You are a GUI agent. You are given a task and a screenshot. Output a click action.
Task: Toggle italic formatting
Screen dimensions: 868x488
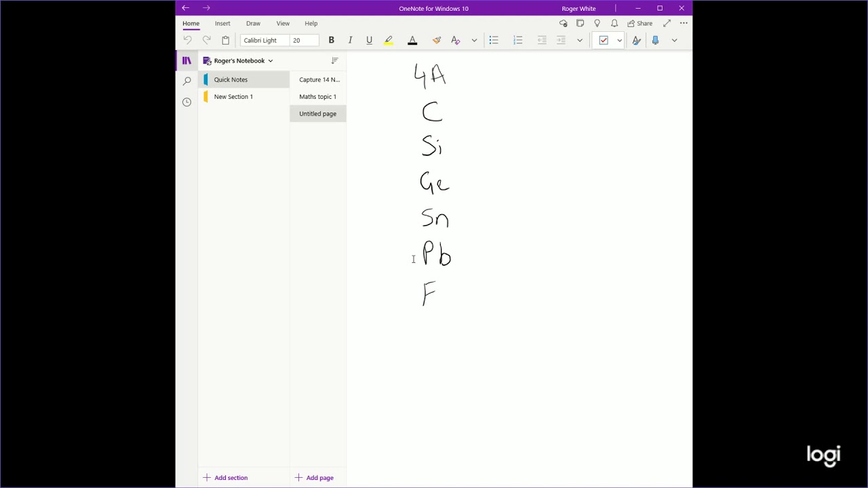coord(351,41)
